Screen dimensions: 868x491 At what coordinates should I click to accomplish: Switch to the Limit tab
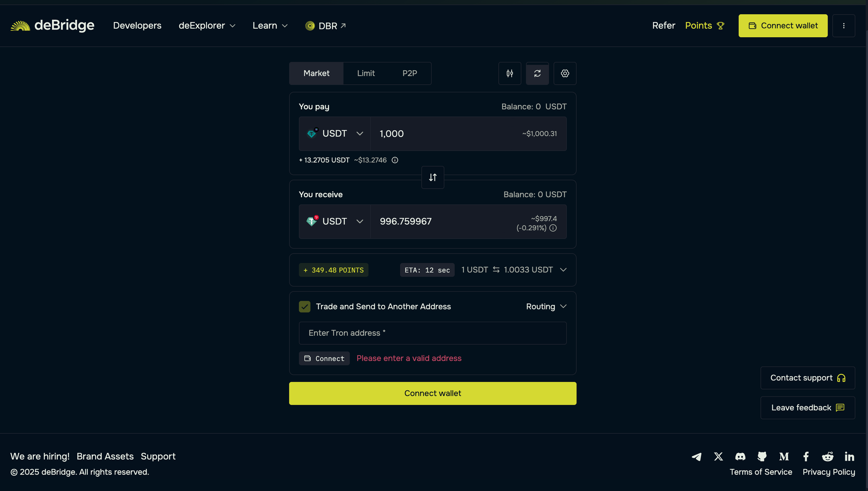(x=366, y=73)
